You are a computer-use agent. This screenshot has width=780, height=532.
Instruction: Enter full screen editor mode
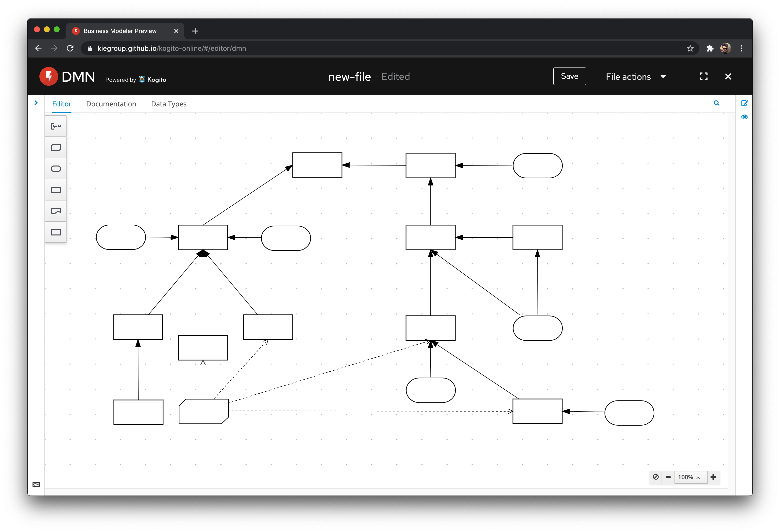tap(703, 77)
